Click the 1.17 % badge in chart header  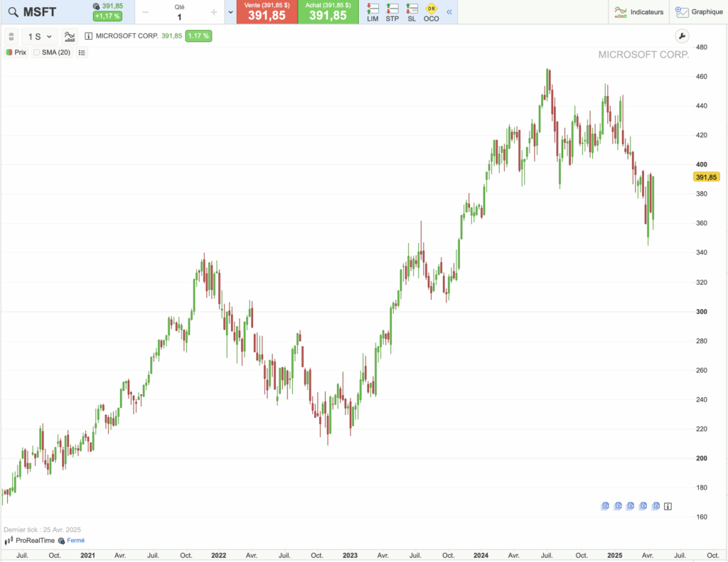[x=198, y=36]
